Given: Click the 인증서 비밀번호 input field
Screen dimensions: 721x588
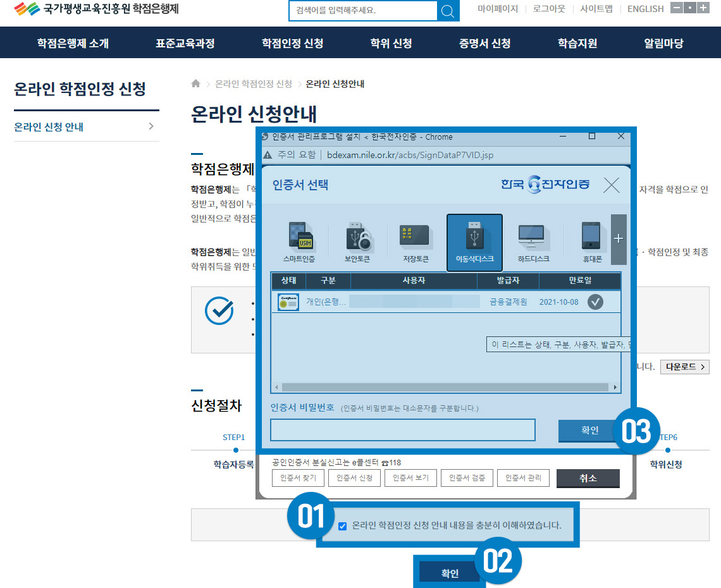Looking at the screenshot, I should tap(402, 430).
